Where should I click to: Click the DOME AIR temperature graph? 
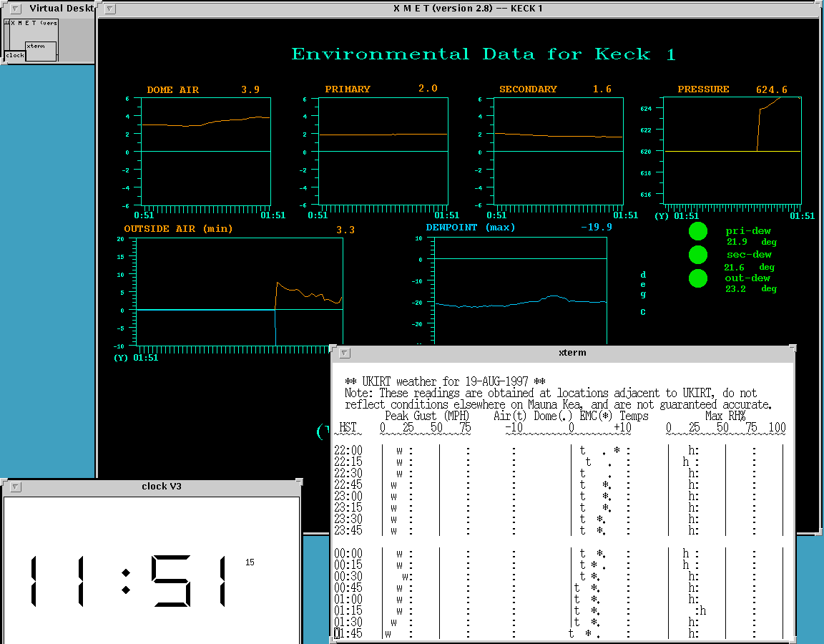point(206,152)
